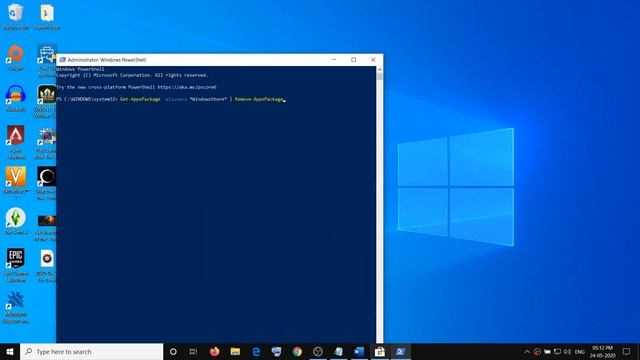Launch Microsoft Edge from taskbar
The image size is (640, 360).
coord(256,351)
